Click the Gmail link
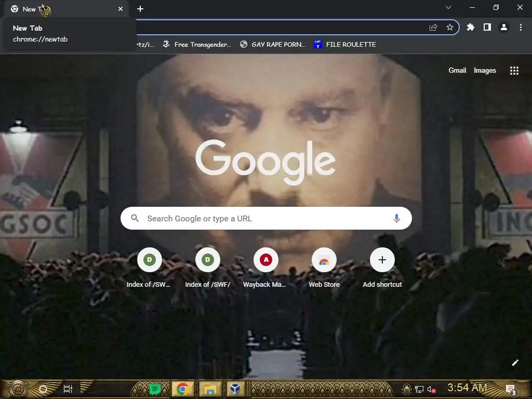Viewport: 532px width, 399px height. coord(457,70)
